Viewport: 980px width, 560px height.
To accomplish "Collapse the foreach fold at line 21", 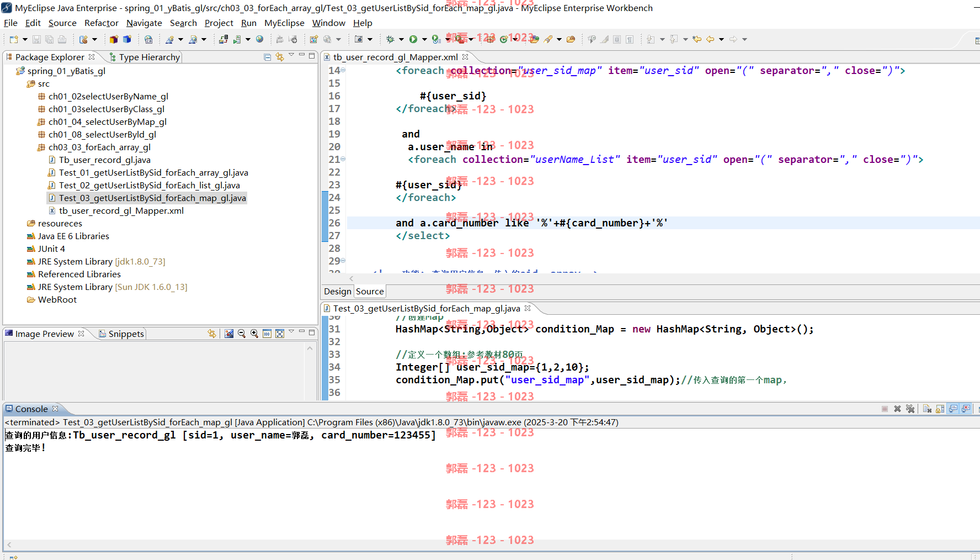I will point(343,159).
